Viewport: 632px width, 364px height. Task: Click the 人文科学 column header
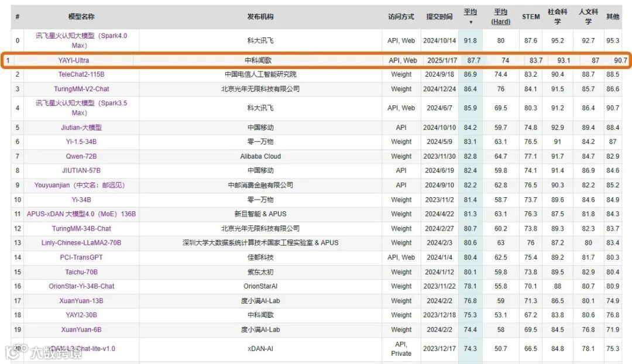click(589, 16)
